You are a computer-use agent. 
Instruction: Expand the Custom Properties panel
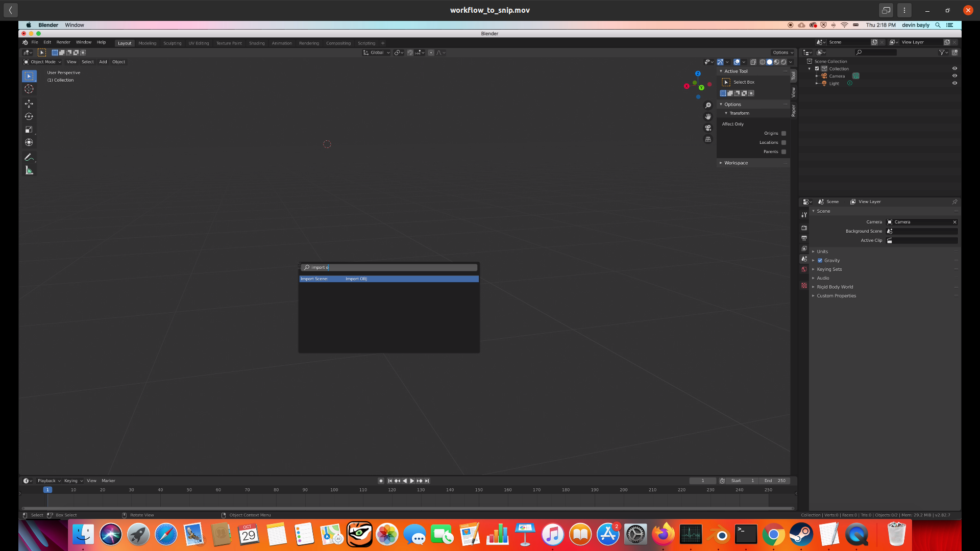click(836, 296)
